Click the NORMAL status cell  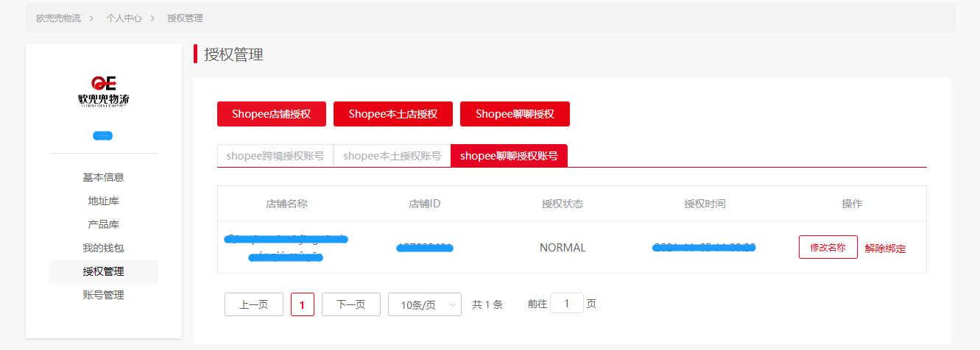(x=563, y=248)
